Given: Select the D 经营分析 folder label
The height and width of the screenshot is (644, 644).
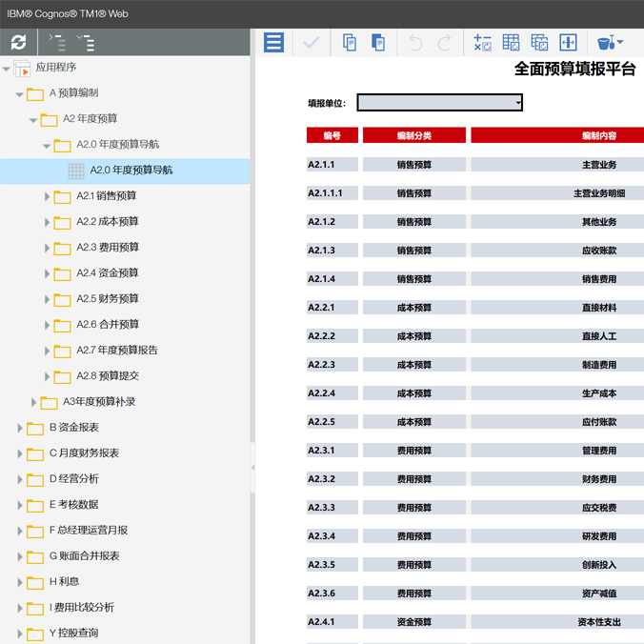Looking at the screenshot, I should (74, 478).
